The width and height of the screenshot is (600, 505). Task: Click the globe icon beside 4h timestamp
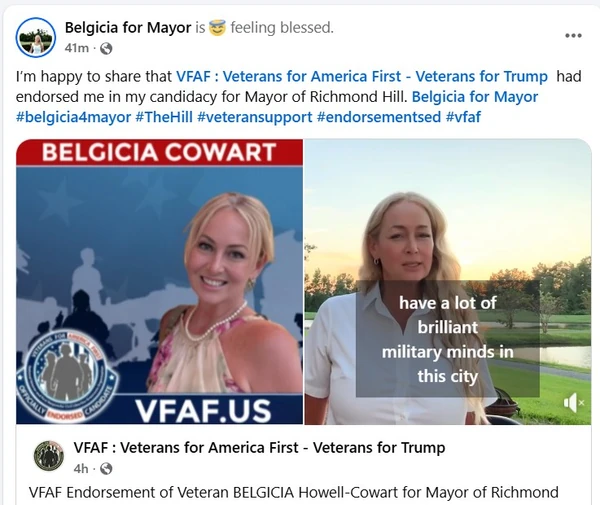(106, 469)
